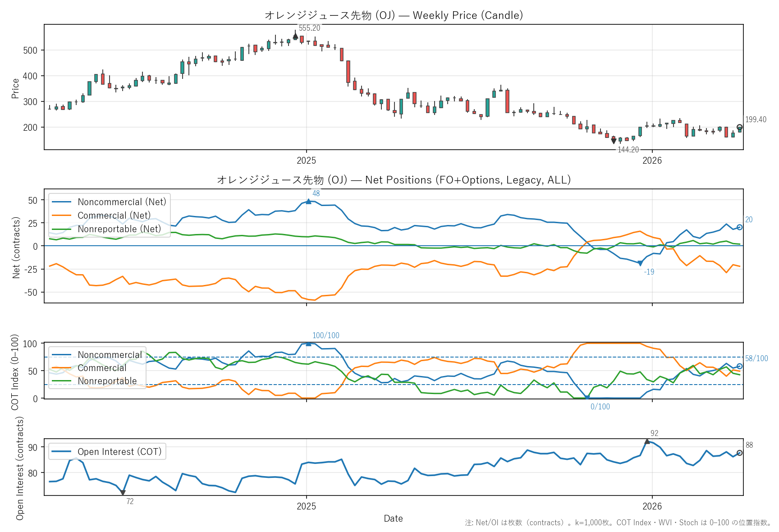Select the latest open interest circle at 88
The image size is (779, 532).
pos(739,453)
